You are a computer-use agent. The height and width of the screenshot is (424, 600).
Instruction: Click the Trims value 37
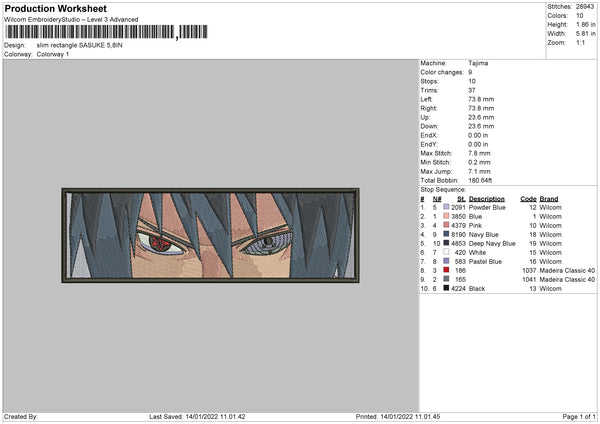click(471, 90)
